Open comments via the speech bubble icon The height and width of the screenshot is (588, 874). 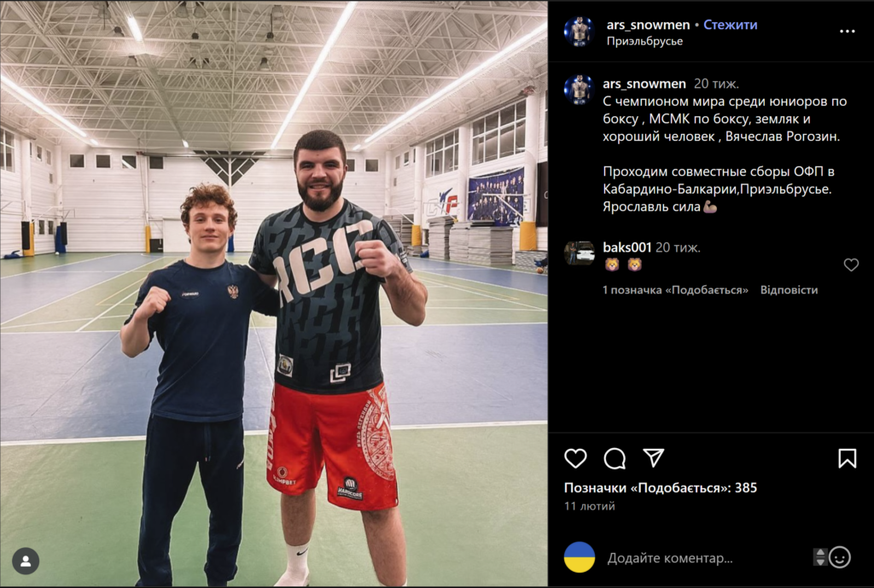(x=615, y=458)
